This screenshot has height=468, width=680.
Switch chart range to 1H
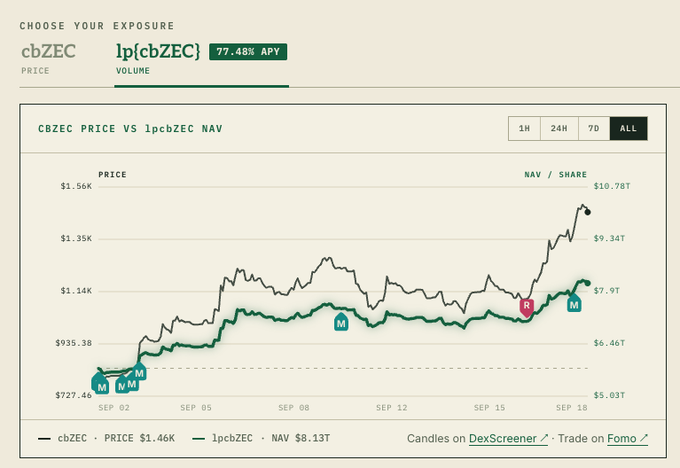point(524,128)
